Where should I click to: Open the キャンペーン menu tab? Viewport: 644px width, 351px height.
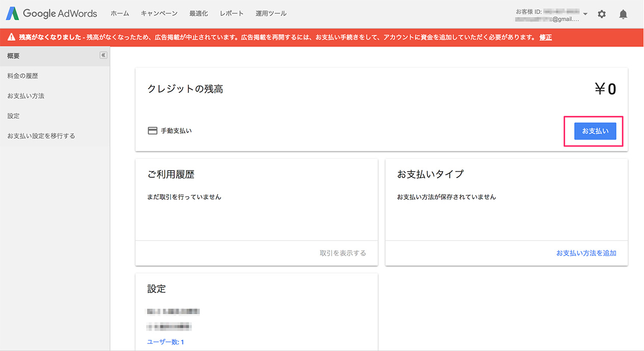click(159, 14)
